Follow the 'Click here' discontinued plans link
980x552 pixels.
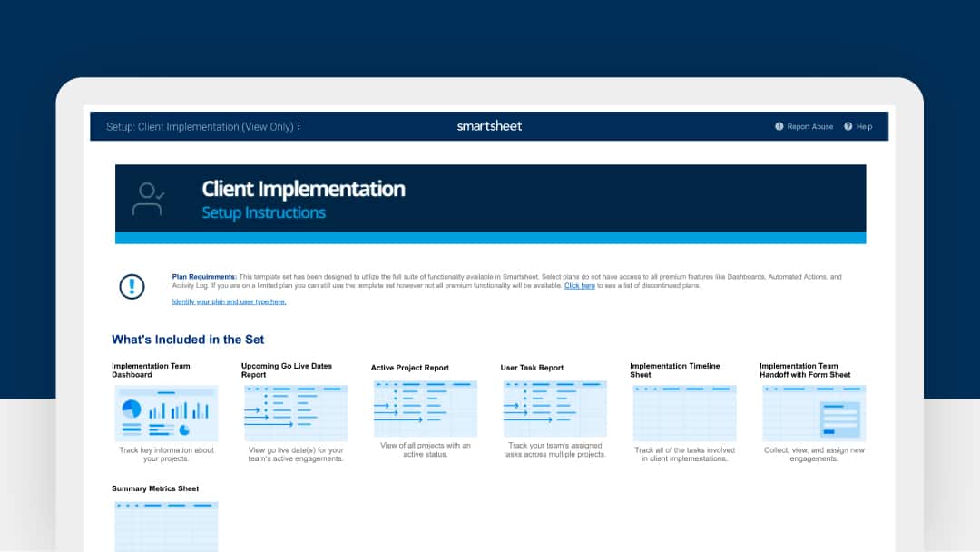click(579, 286)
